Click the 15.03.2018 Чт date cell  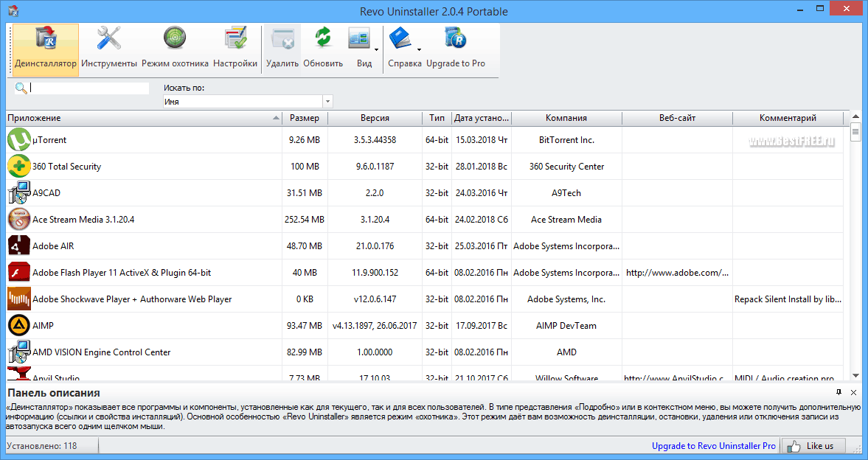click(482, 140)
